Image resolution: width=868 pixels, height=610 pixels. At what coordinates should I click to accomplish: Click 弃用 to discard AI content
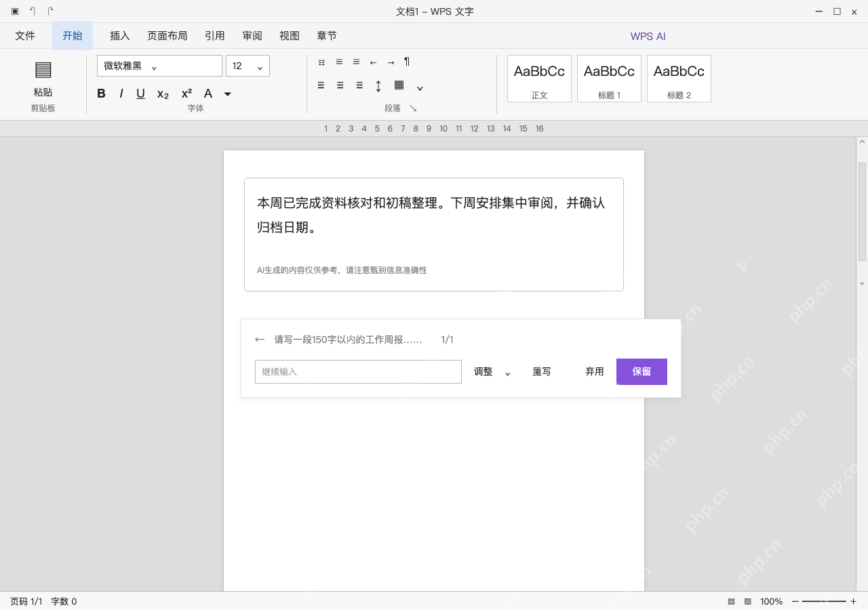[595, 371]
